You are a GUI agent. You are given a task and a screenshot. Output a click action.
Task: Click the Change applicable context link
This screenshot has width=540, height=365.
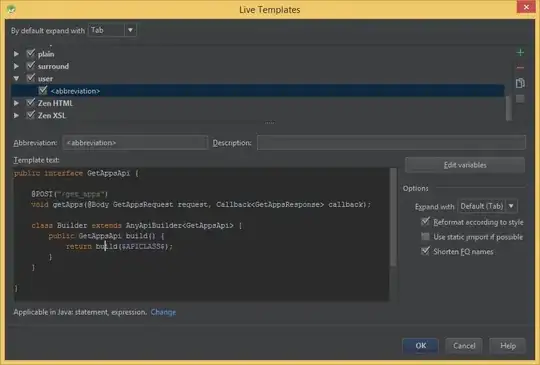(x=163, y=312)
